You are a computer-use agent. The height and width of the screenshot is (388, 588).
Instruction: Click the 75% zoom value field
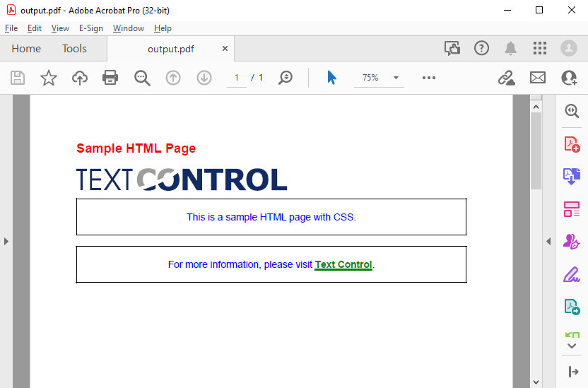coord(370,78)
